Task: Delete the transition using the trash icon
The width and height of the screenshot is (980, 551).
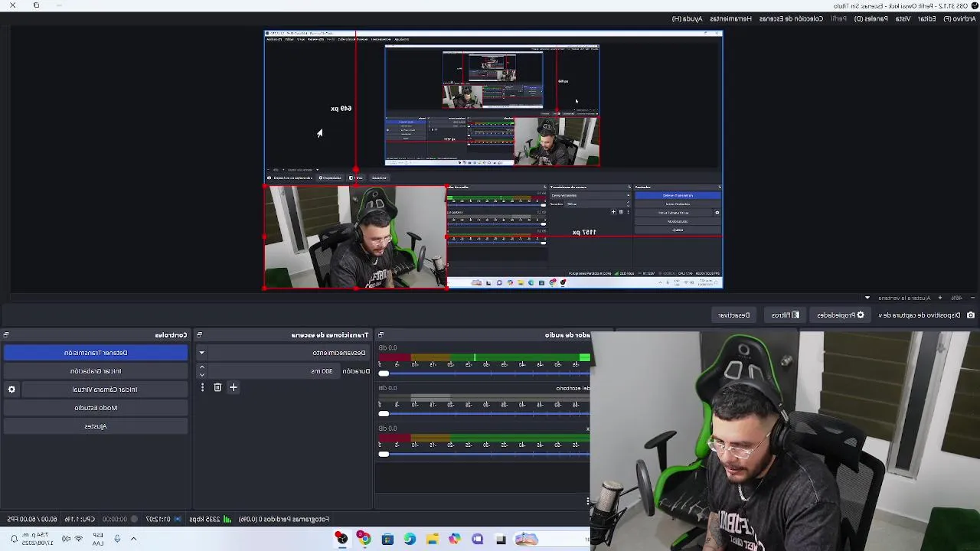Action: (x=217, y=388)
